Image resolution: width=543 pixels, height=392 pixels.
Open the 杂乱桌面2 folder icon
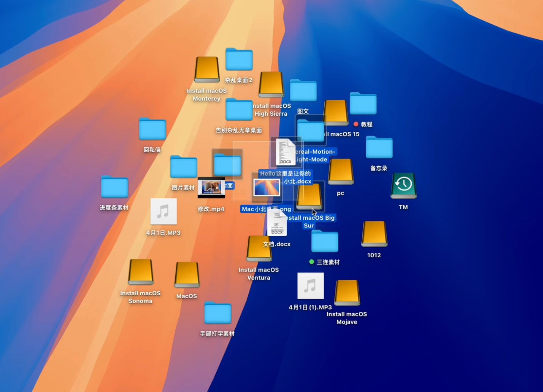coord(239,59)
